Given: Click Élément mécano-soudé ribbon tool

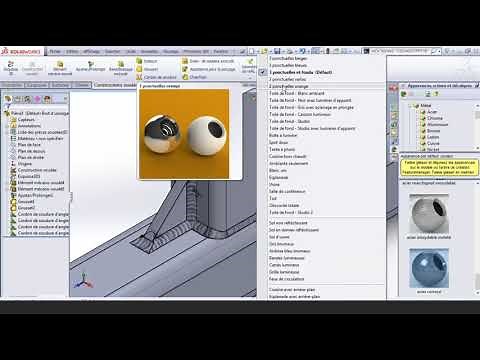Looking at the screenshot, I should coord(60,68).
